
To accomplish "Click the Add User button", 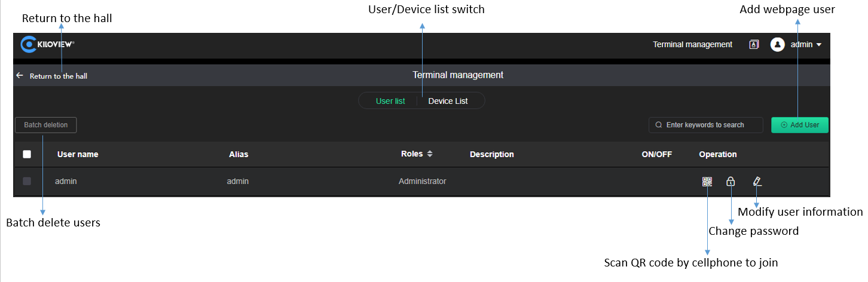I will 800,125.
